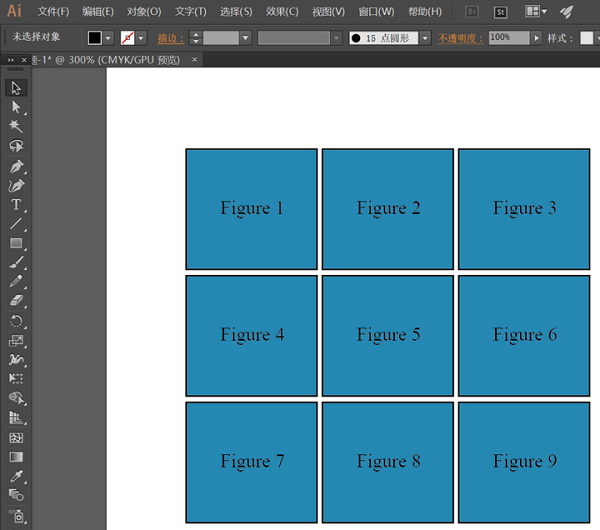Open the 文件(F) menu
Image resolution: width=600 pixels, height=530 pixels.
coord(54,12)
